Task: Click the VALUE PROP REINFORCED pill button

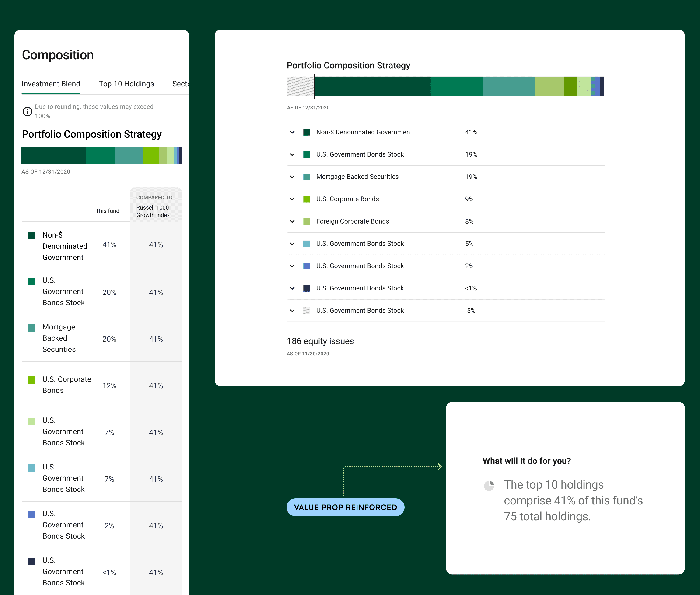Action: pyautogui.click(x=345, y=507)
